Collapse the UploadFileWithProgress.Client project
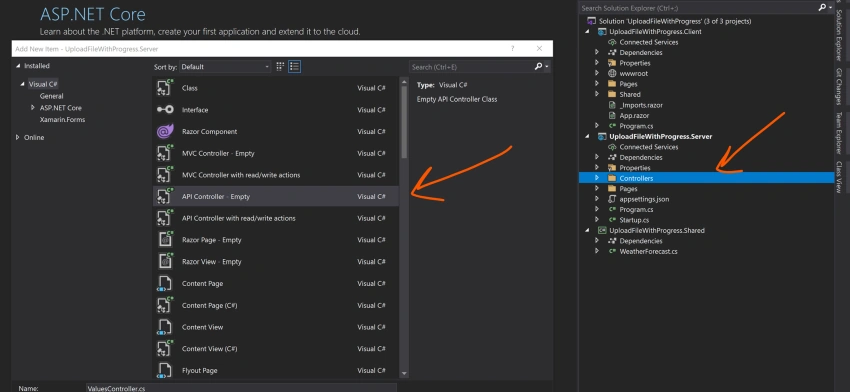This screenshot has height=392, width=850. pos(588,31)
